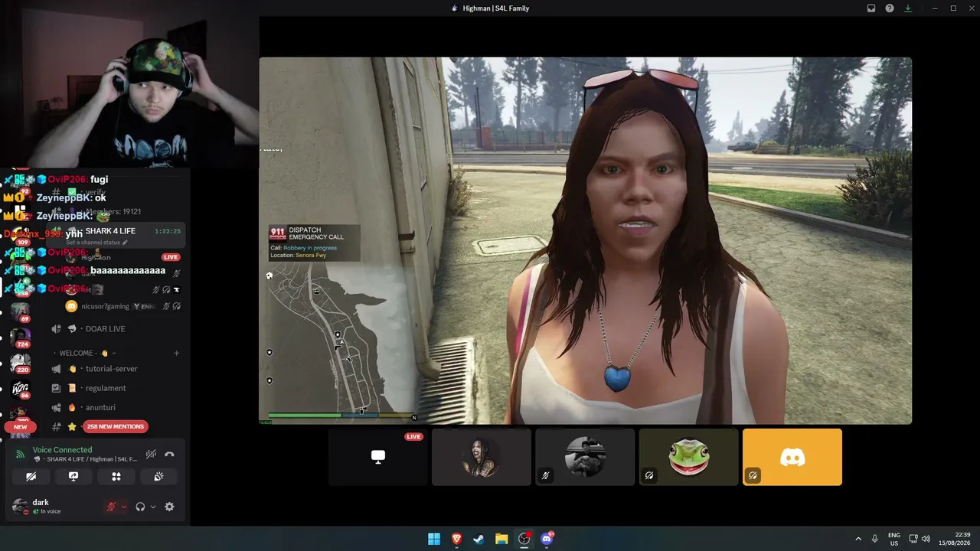Open server with 724 badge

(x=21, y=337)
